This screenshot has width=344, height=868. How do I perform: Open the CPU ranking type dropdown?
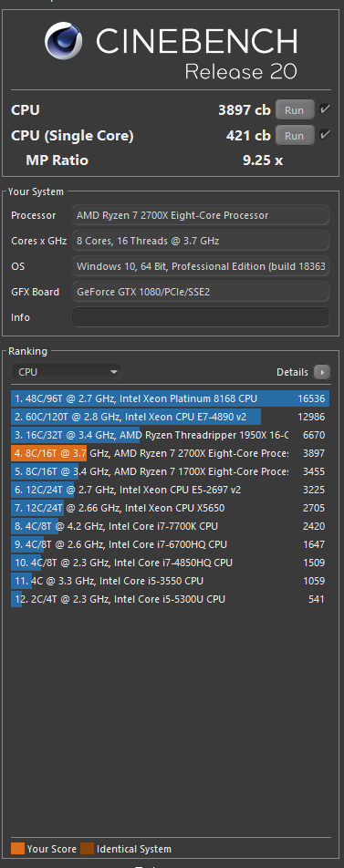(x=67, y=372)
